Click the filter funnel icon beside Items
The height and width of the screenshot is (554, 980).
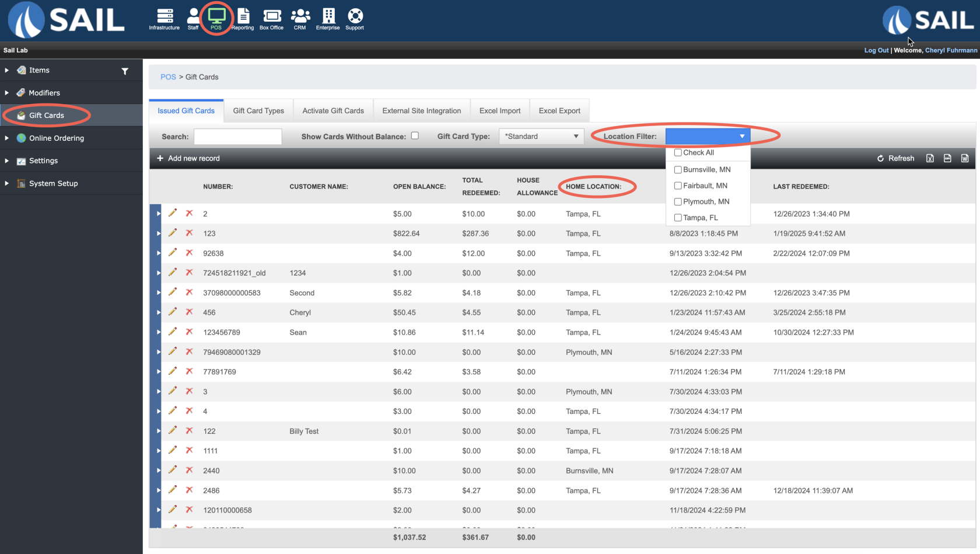click(124, 71)
